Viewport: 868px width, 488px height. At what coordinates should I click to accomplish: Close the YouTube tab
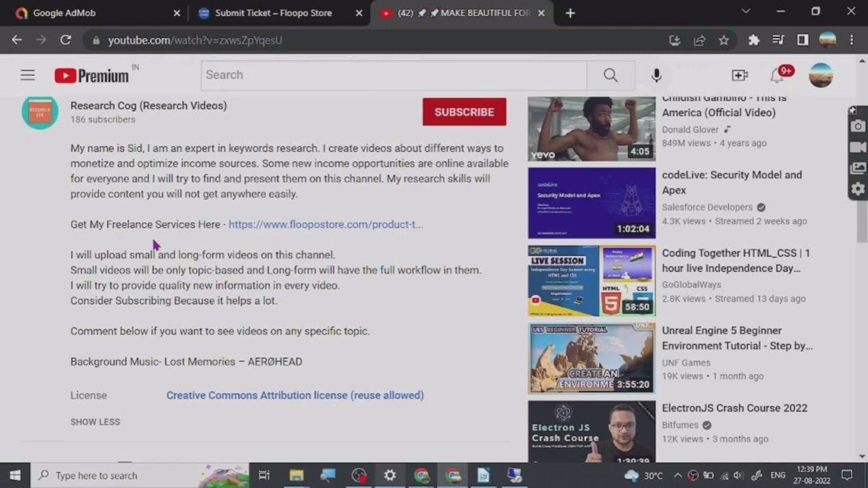tap(541, 13)
